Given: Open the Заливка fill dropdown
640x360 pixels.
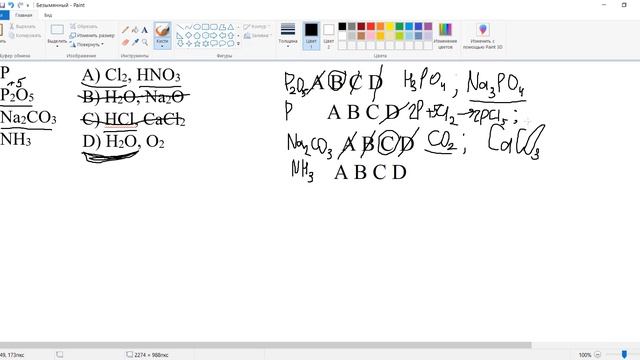Looking at the screenshot, I should point(257,36).
